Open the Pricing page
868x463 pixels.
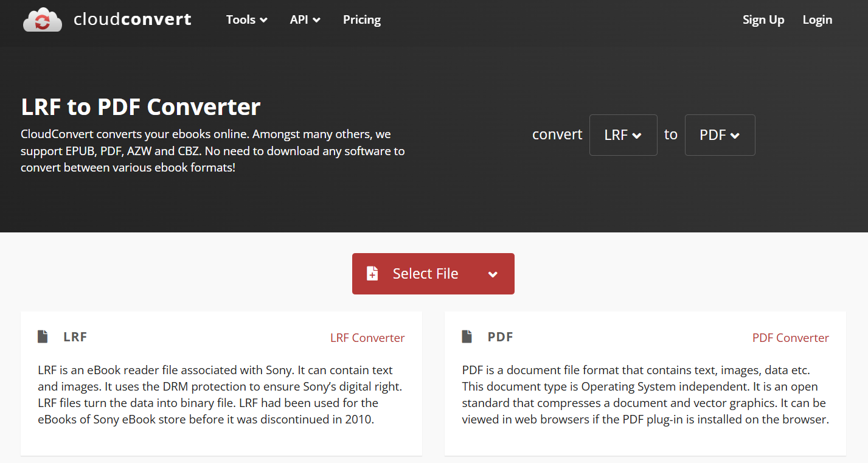point(361,19)
